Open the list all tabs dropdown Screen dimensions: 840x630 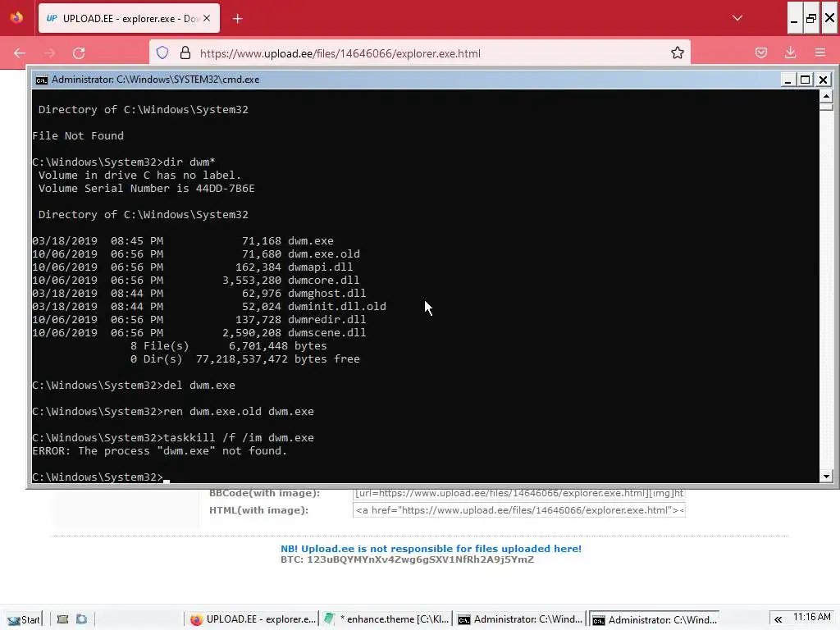point(737,18)
